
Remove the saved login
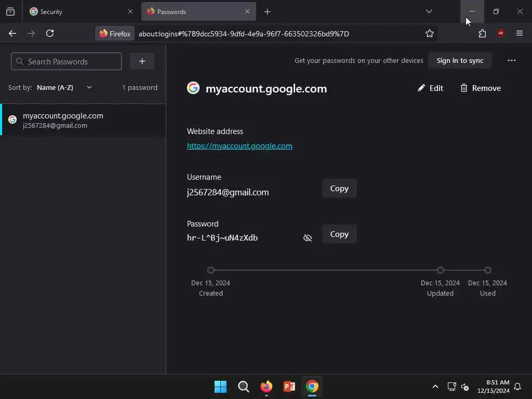tap(481, 88)
